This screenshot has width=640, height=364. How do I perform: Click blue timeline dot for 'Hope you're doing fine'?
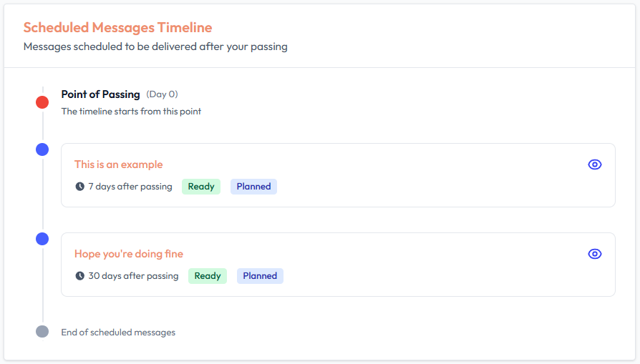tap(42, 239)
